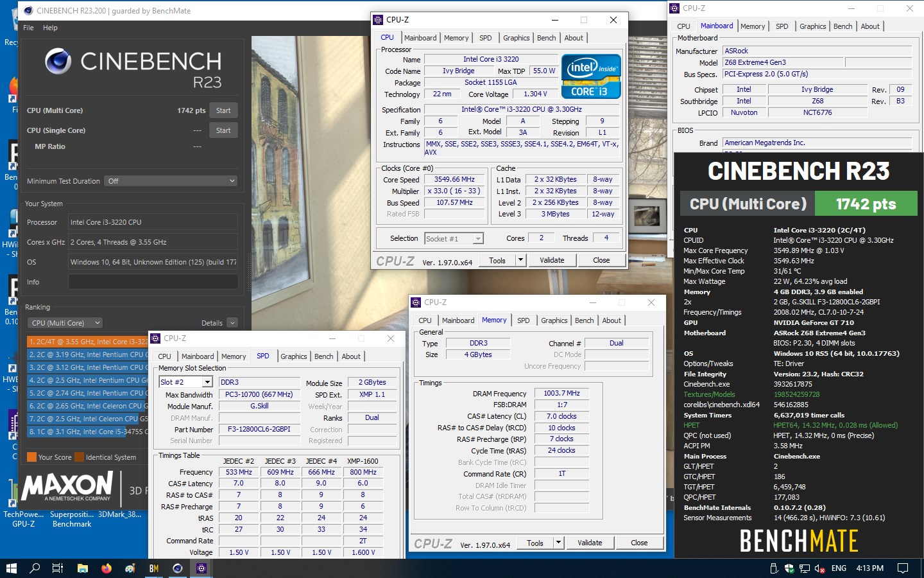
Task: Click the Intel Core i3 logo in CPU-Z
Action: 591,76
